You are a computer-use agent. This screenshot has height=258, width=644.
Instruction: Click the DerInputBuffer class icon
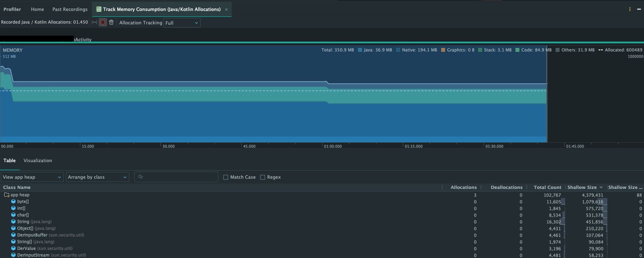click(13, 235)
